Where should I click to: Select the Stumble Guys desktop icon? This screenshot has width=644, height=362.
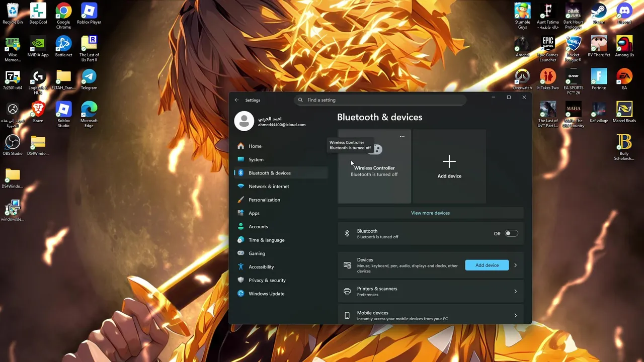click(x=523, y=16)
